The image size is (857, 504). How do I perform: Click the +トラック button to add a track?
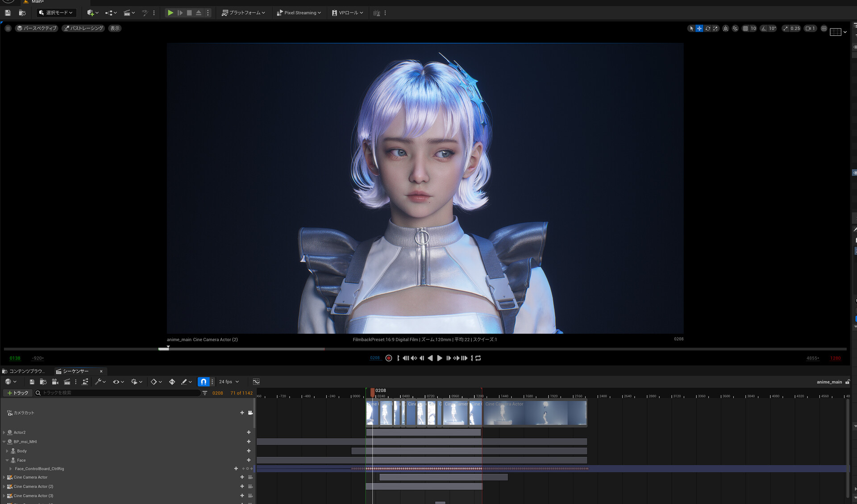pyautogui.click(x=18, y=393)
